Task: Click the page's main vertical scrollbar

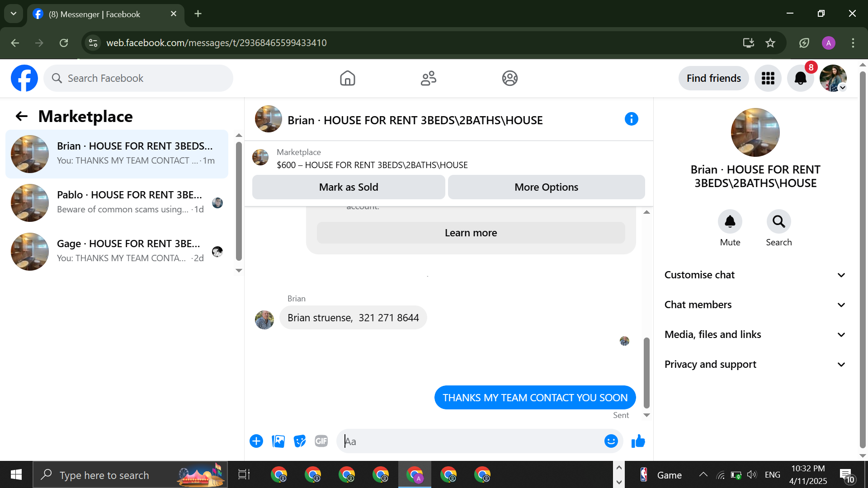Action: (863, 259)
